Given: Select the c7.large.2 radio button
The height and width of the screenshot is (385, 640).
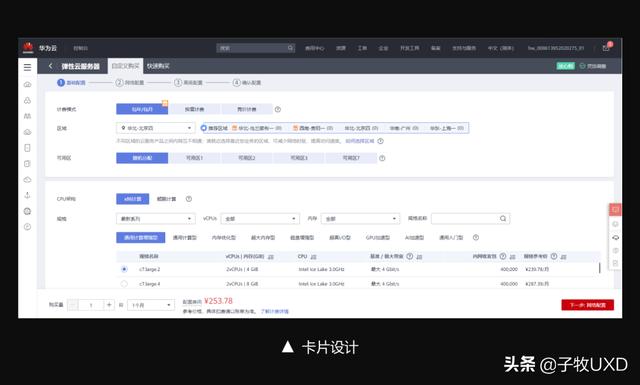Looking at the screenshot, I should tap(124, 269).
